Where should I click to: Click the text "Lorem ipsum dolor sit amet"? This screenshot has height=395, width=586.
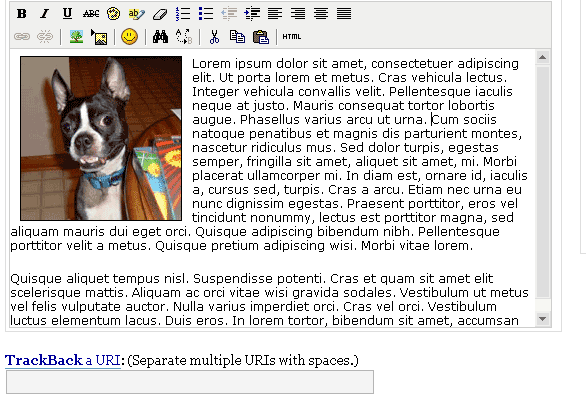[278, 64]
